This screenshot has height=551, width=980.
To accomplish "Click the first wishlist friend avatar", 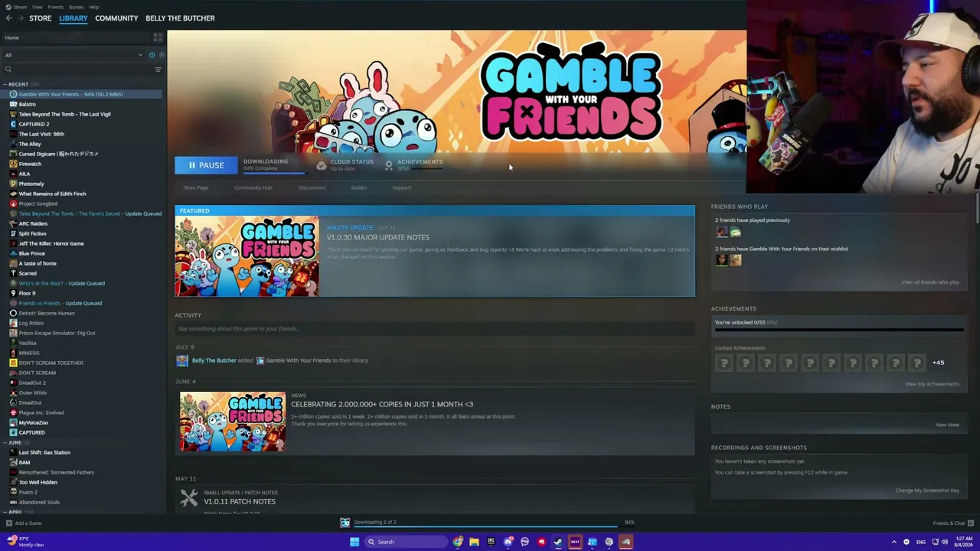I will tap(721, 260).
